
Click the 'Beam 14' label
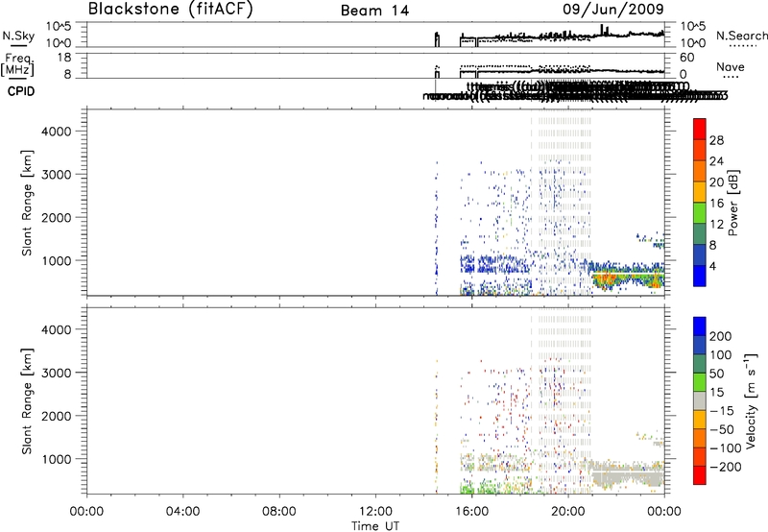pyautogui.click(x=374, y=11)
